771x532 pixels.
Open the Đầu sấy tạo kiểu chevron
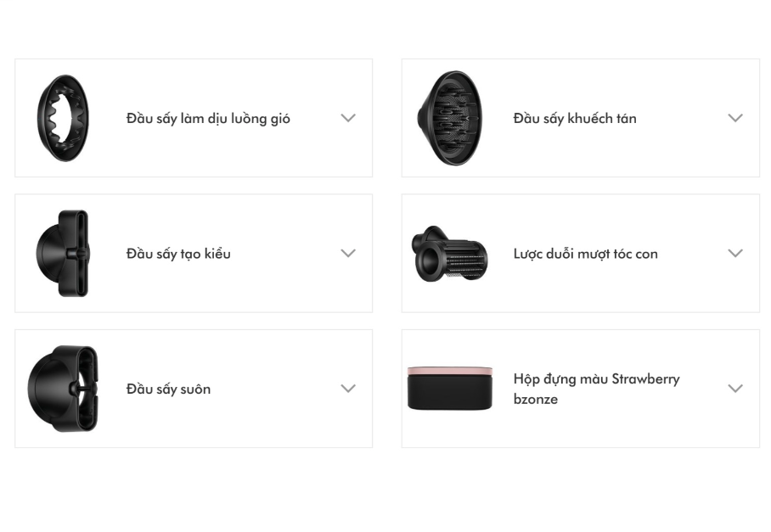pyautogui.click(x=348, y=253)
